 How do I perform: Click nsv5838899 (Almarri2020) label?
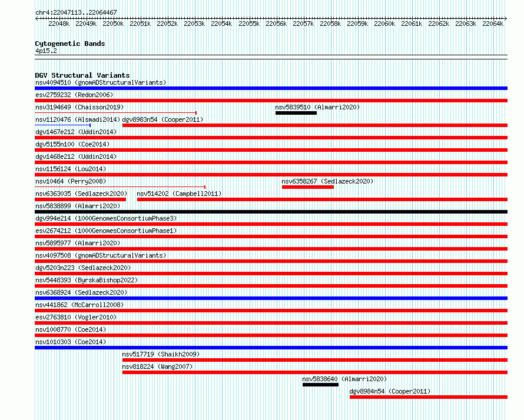(78, 206)
